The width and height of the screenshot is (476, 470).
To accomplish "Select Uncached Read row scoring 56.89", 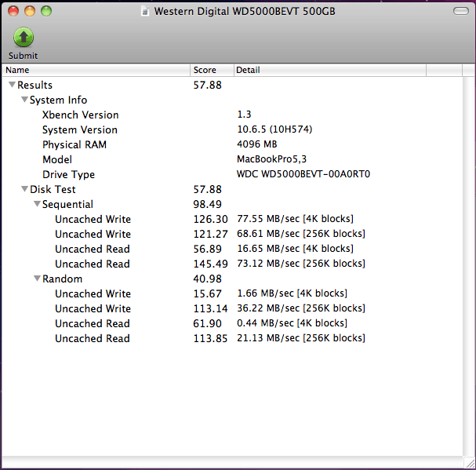I will pos(232,249).
